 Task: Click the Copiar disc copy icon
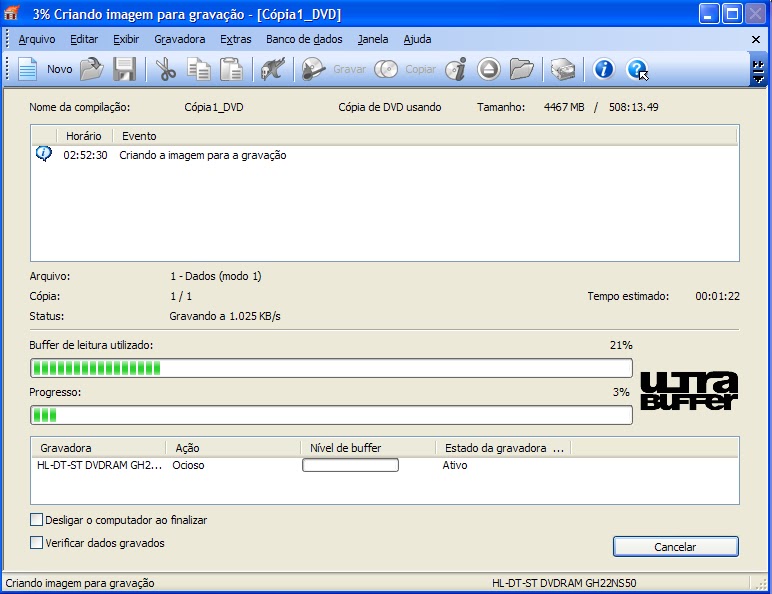386,69
